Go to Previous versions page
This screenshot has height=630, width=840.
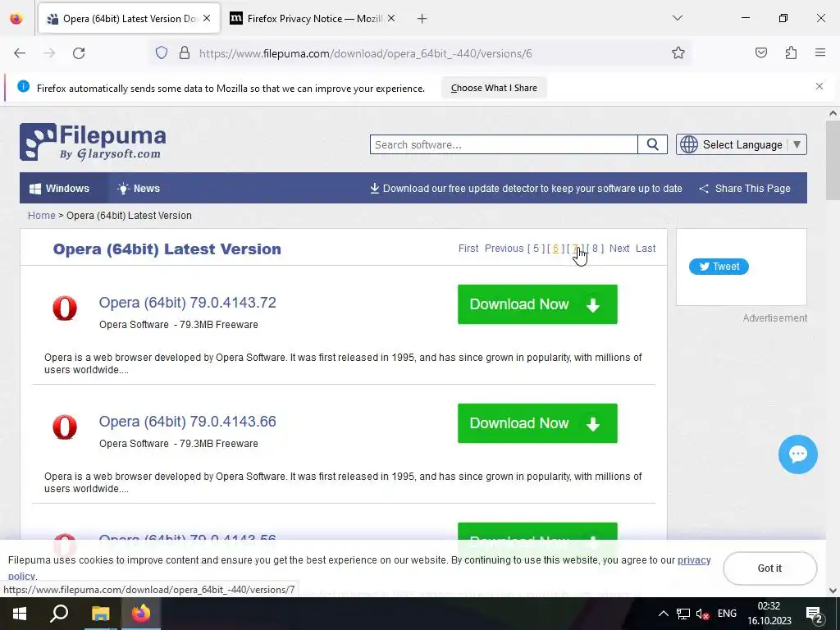click(x=504, y=249)
